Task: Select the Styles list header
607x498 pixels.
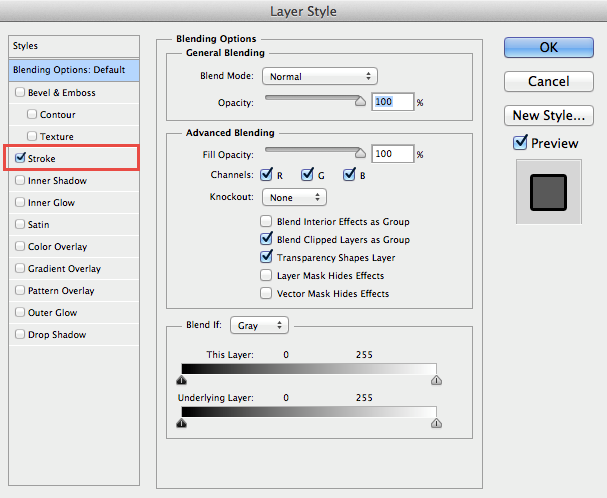Action: pyautogui.click(x=74, y=46)
